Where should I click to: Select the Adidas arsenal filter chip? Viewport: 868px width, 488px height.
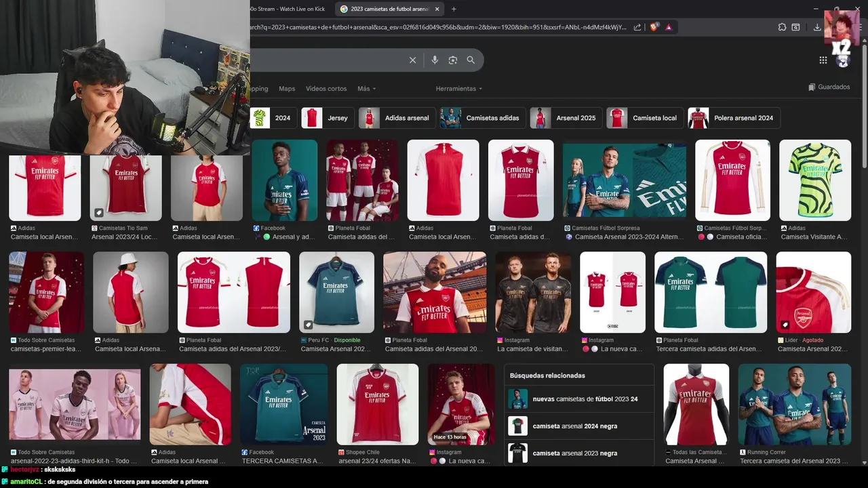pyautogui.click(x=396, y=118)
